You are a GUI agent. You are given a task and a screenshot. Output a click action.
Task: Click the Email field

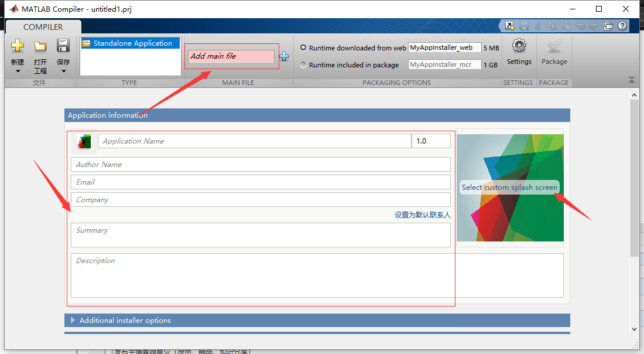click(261, 182)
